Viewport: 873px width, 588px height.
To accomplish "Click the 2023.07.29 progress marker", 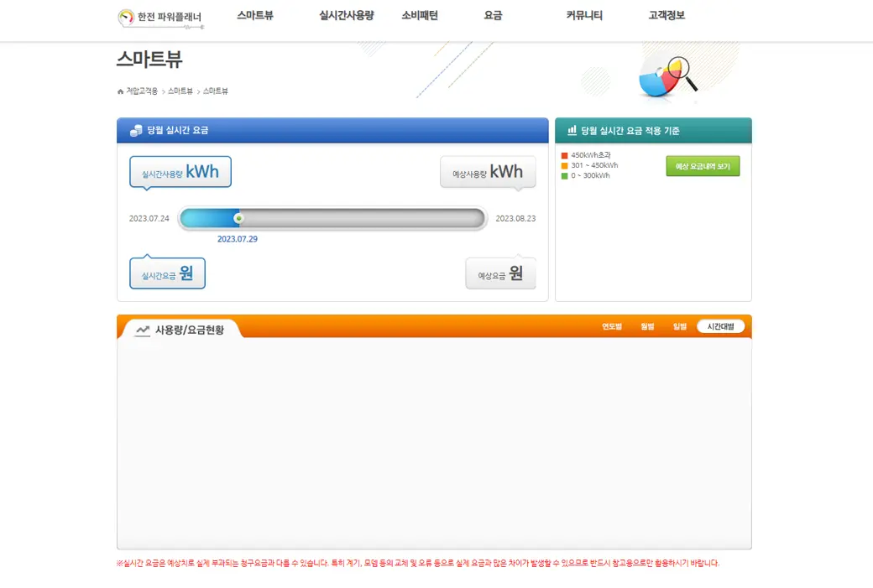I will [x=238, y=217].
